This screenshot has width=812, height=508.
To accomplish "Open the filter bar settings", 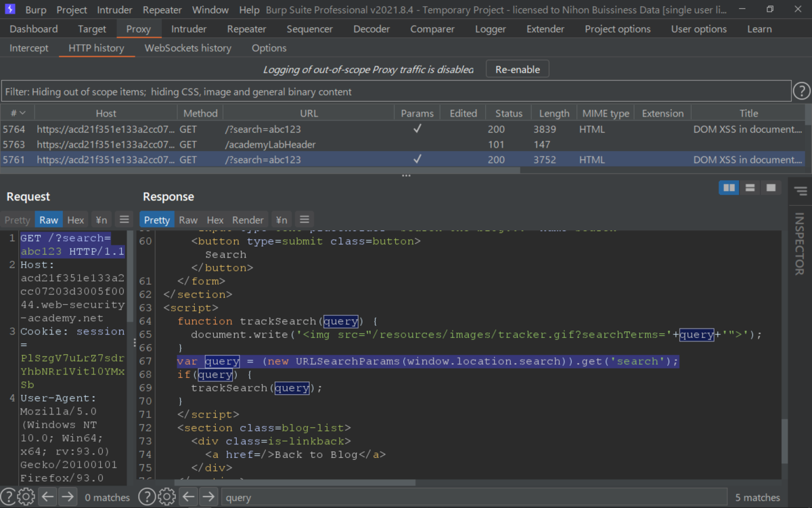I will tap(396, 91).
